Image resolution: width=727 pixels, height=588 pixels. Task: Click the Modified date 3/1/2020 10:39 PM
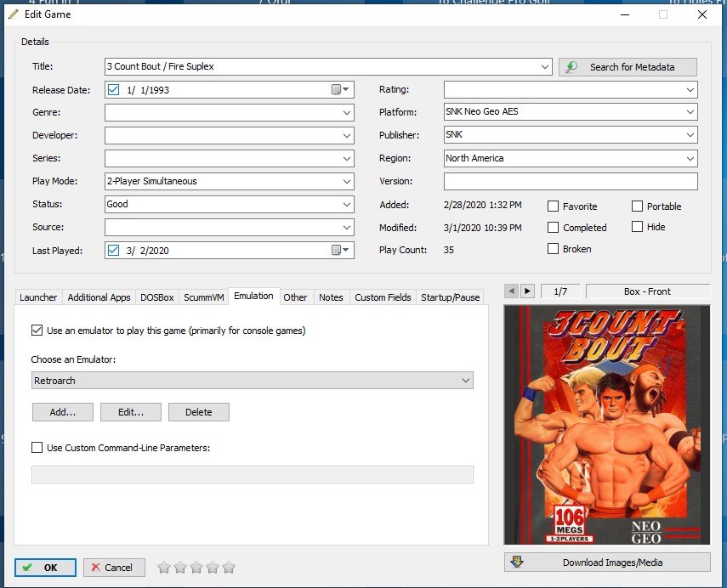[482, 228]
